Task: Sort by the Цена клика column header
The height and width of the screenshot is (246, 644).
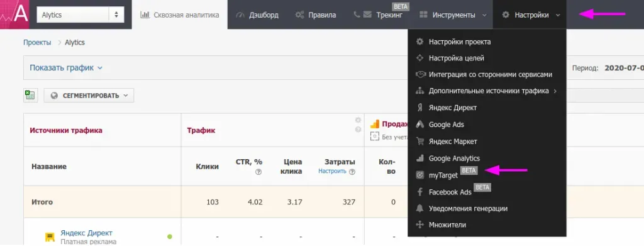Action: (x=291, y=167)
